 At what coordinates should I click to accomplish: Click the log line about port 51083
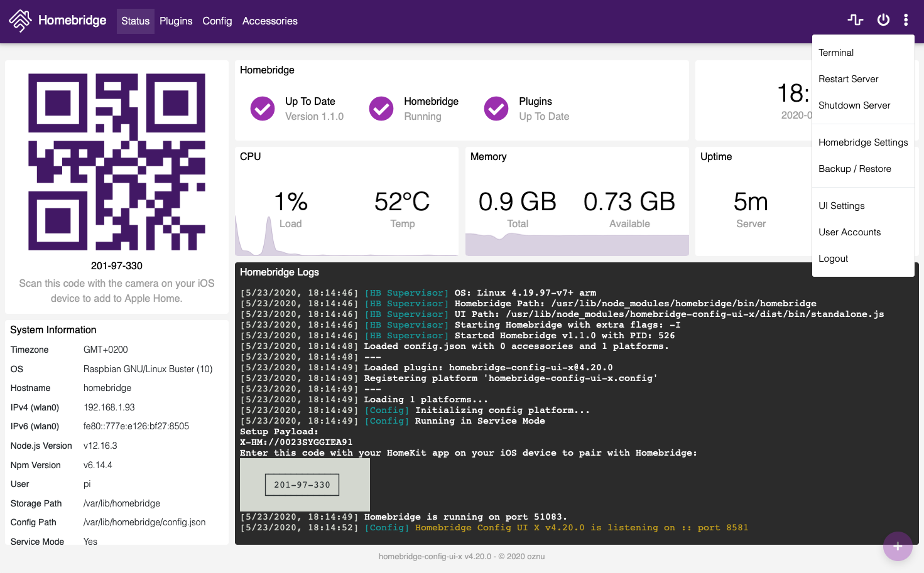(x=404, y=517)
